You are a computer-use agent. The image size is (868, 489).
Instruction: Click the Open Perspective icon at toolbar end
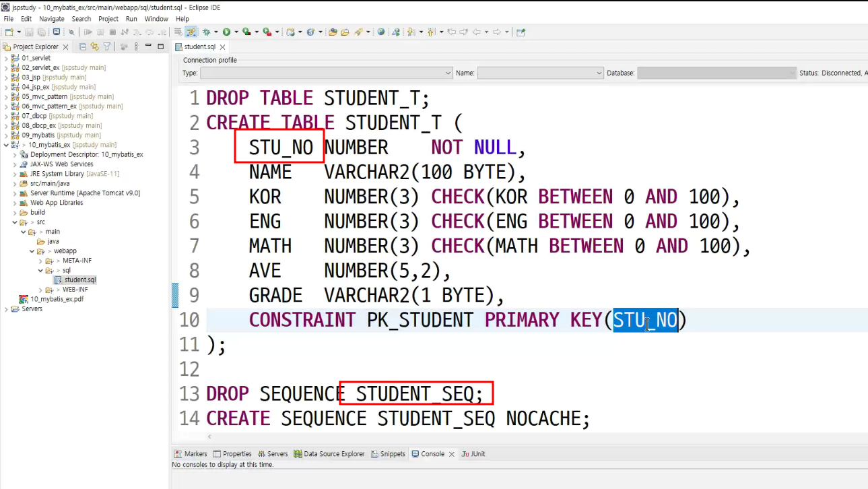tap(521, 32)
